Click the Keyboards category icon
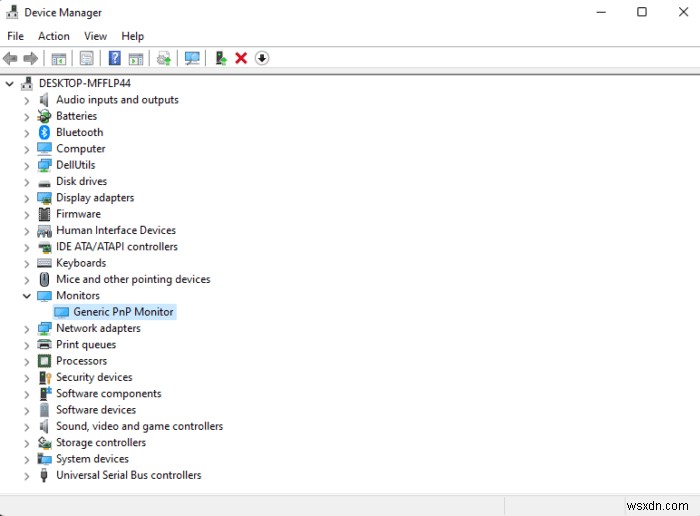Viewport: 700px width, 516px height. coord(44,263)
